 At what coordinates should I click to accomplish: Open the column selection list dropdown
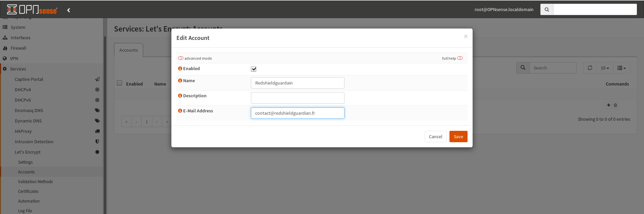pos(622,68)
